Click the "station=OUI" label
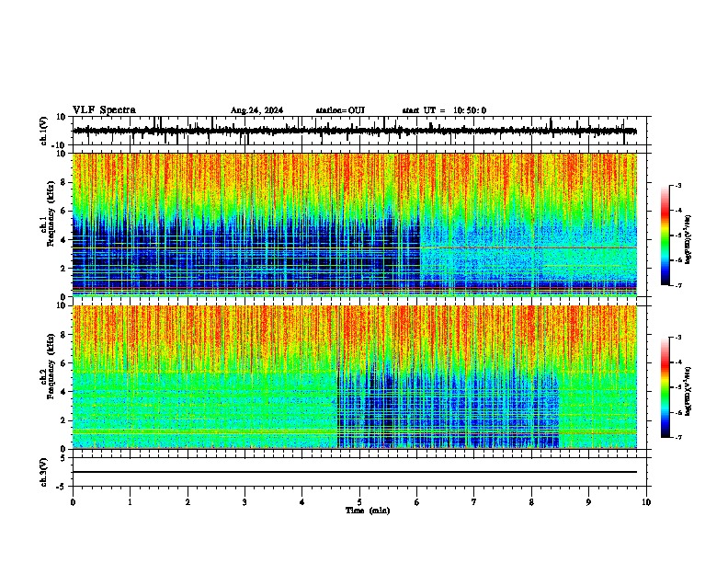The width and height of the screenshot is (728, 563). point(340,110)
